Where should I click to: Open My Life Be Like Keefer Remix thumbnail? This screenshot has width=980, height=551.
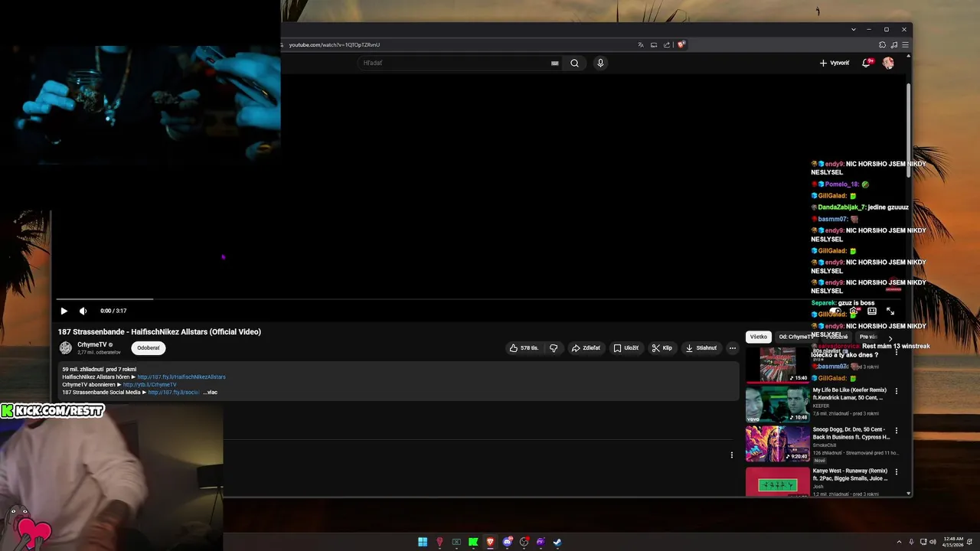(x=777, y=404)
